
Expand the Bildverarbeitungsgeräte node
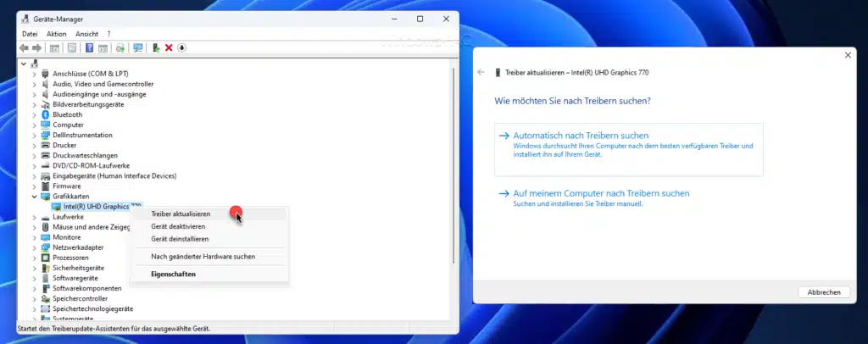34,104
